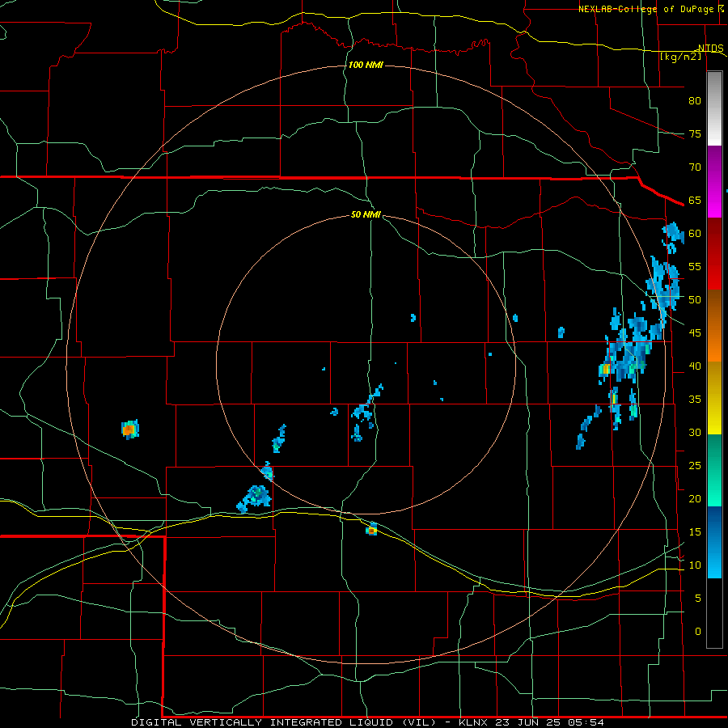Click the scale value 75

pyautogui.click(x=695, y=133)
